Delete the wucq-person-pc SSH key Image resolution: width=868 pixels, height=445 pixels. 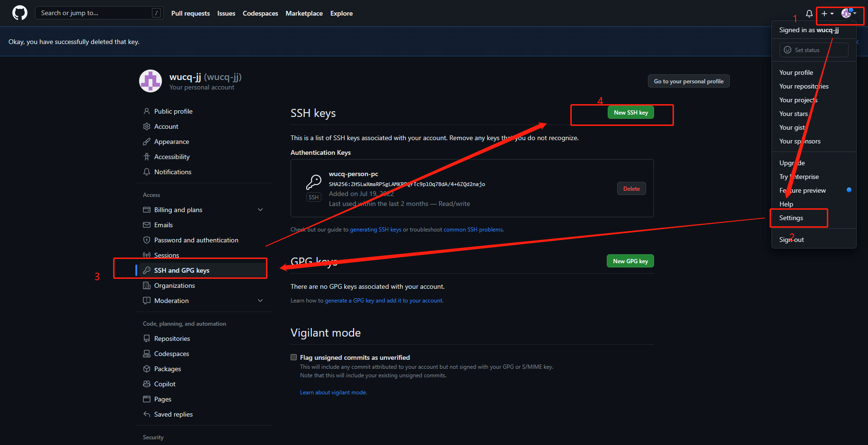tap(631, 188)
